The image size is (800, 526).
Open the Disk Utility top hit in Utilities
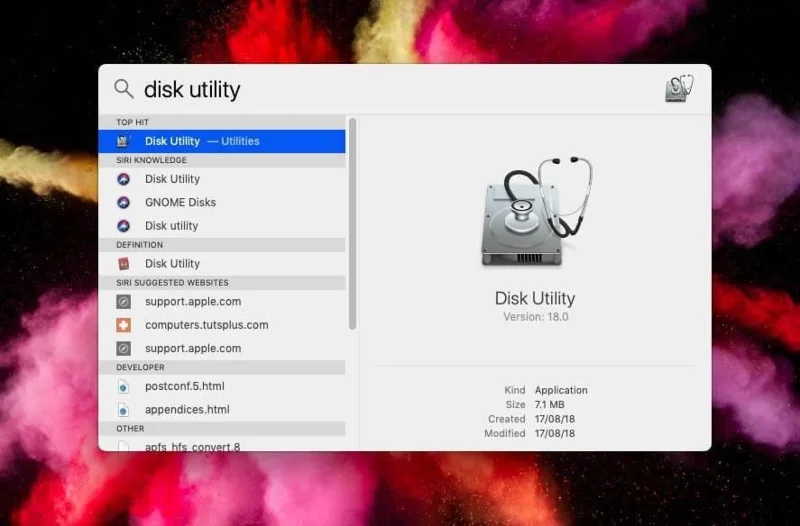click(x=222, y=141)
